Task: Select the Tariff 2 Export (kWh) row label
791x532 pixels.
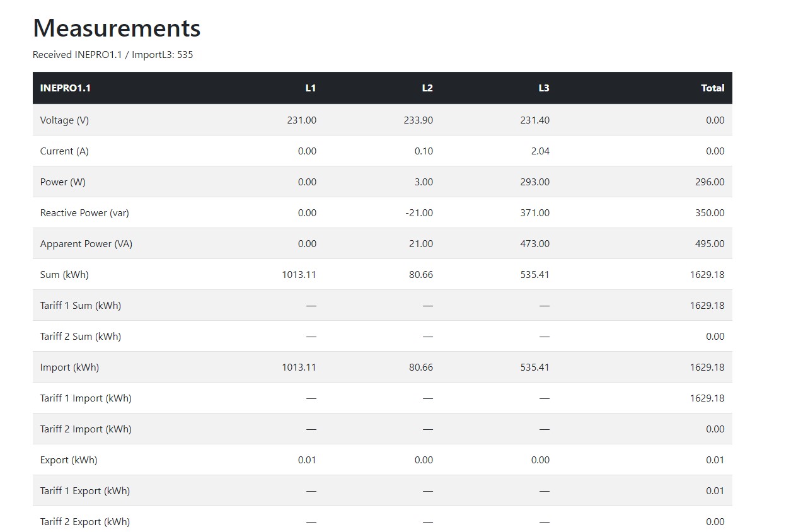Action: pyautogui.click(x=85, y=522)
